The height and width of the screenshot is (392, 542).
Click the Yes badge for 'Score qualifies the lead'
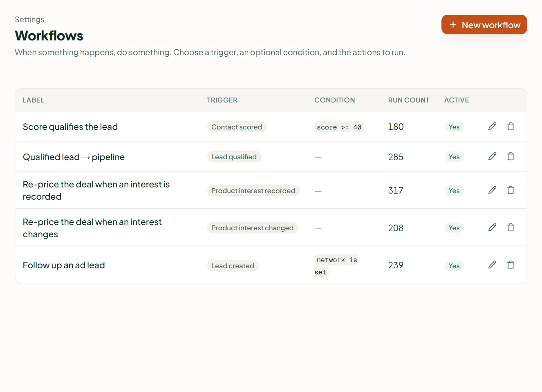point(454,127)
